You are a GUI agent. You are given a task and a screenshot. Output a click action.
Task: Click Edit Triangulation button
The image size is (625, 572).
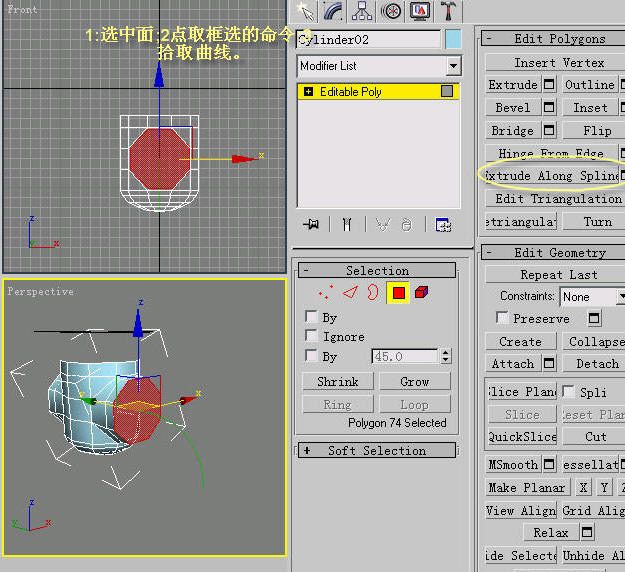pyautogui.click(x=555, y=199)
